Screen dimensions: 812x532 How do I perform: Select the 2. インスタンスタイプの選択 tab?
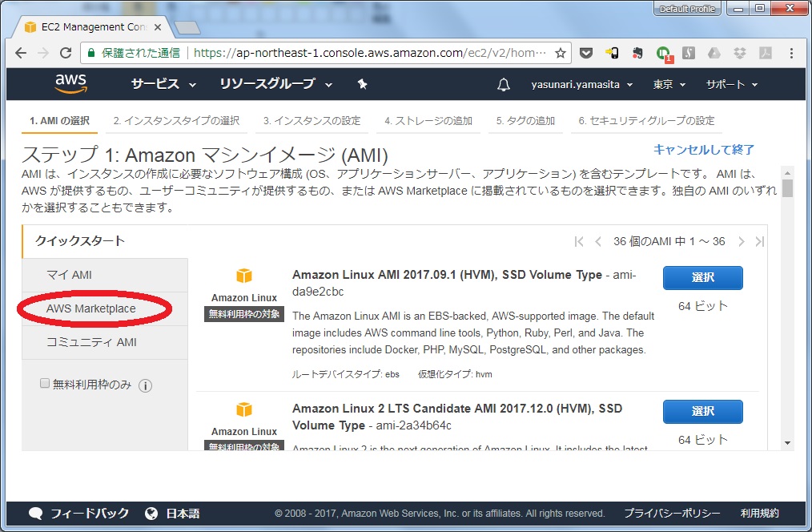point(177,121)
